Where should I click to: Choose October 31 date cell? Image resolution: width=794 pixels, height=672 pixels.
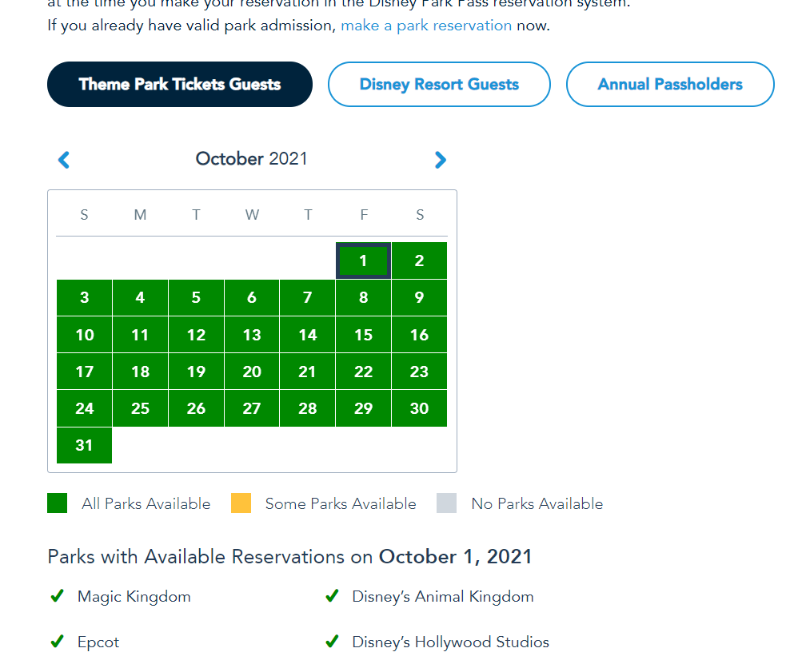(84, 445)
